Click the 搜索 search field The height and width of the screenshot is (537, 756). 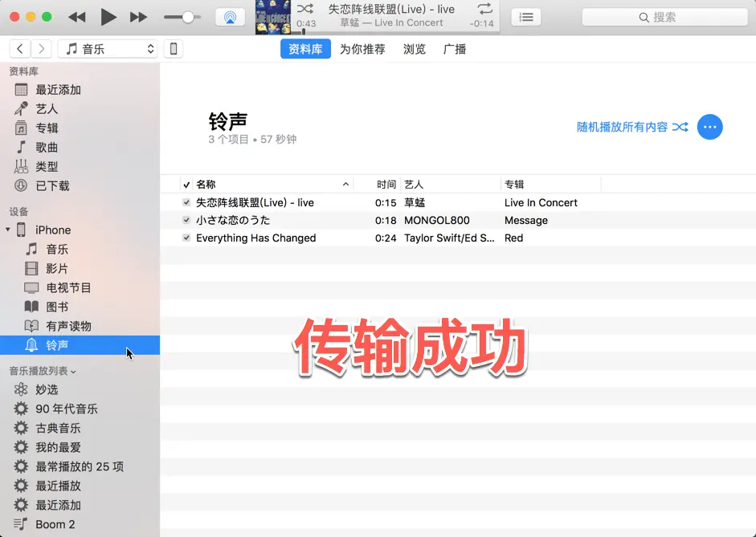664,18
